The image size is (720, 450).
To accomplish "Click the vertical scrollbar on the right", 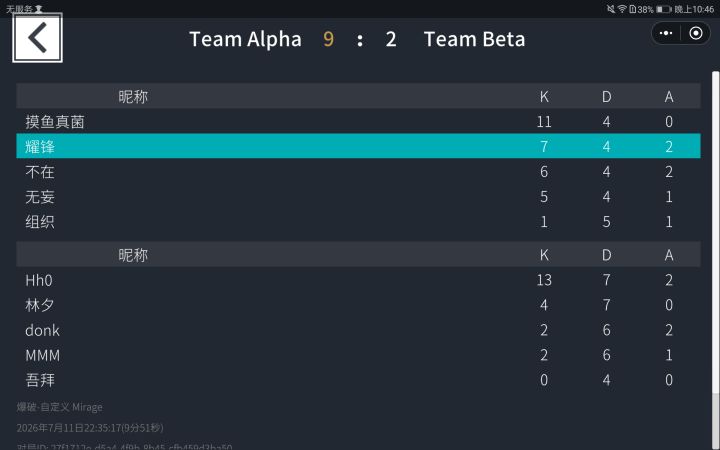I will coord(715,232).
